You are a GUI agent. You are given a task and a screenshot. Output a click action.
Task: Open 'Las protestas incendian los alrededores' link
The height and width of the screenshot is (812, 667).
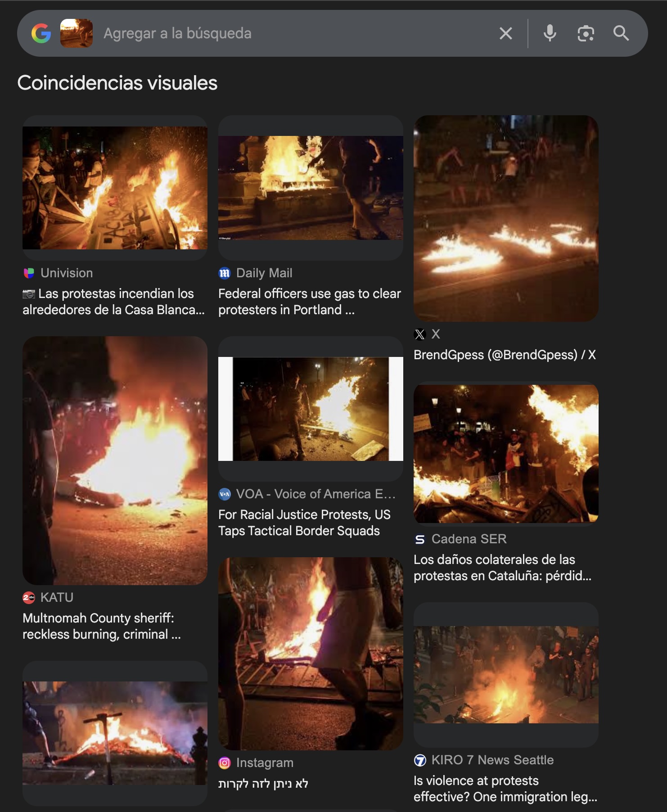(x=113, y=302)
